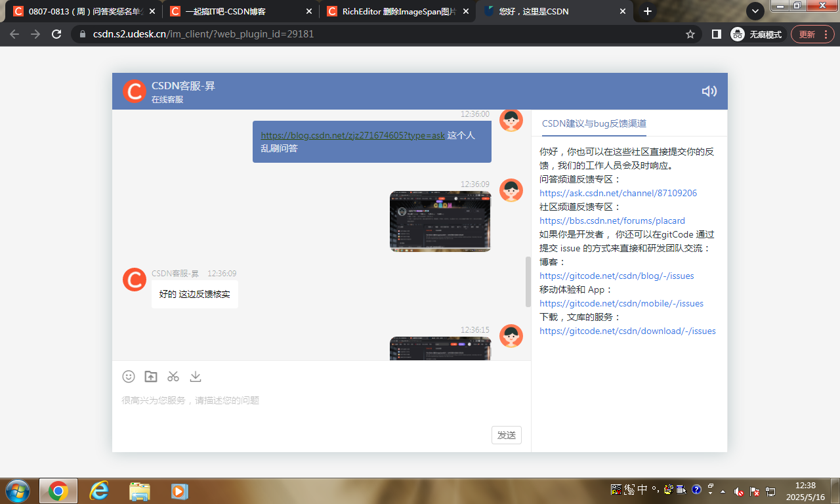Click the MSPY input method icon
This screenshot has width=840, height=504.
click(x=616, y=489)
